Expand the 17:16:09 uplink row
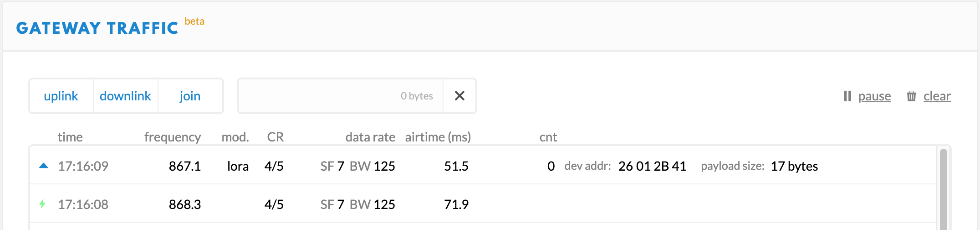This screenshot has height=230, width=980. pyautogui.click(x=483, y=166)
